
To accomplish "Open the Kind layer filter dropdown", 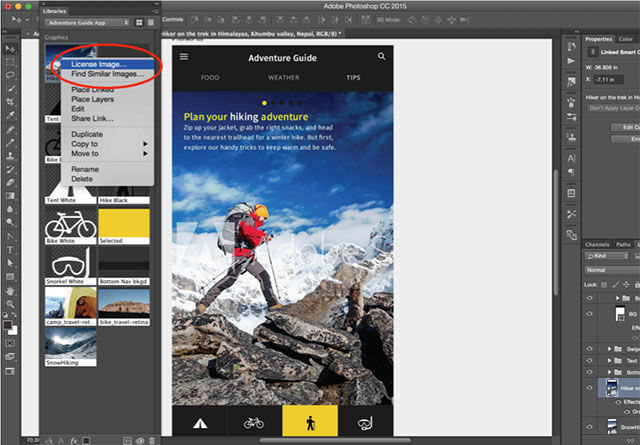I will [607, 256].
